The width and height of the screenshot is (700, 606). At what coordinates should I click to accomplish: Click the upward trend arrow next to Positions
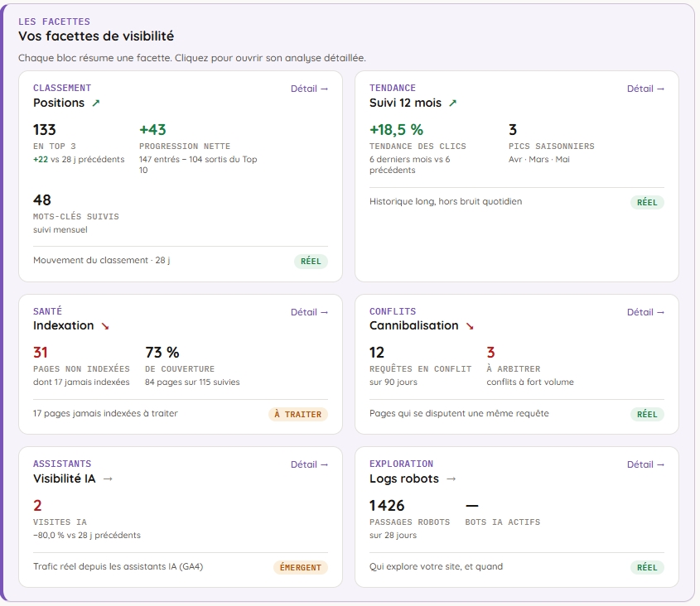tap(95, 103)
